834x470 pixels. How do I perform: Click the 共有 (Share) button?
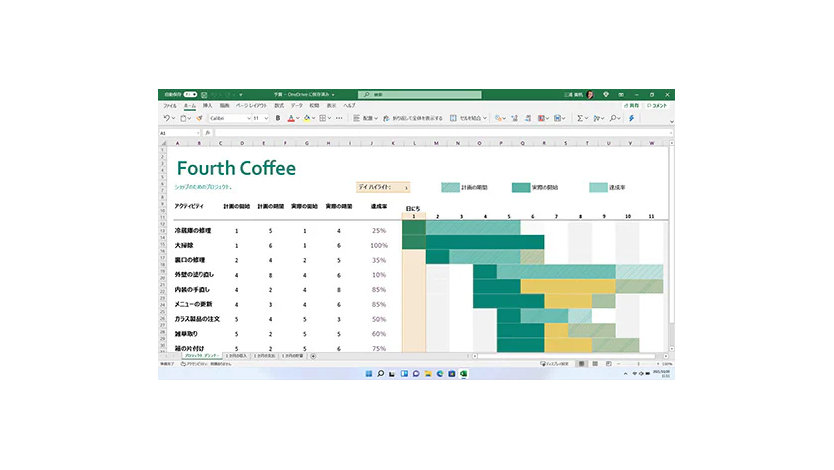coord(631,106)
